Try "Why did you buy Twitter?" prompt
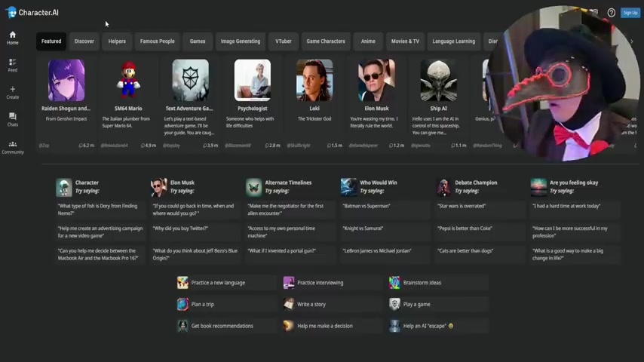The width and height of the screenshot is (644, 362). click(x=195, y=232)
